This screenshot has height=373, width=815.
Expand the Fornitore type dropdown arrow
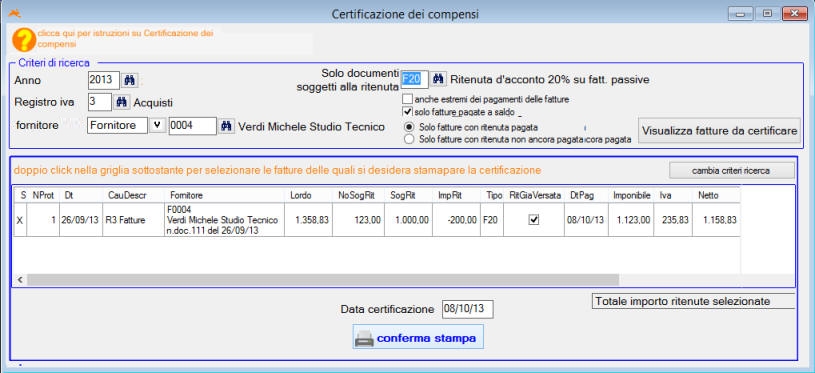[157, 126]
